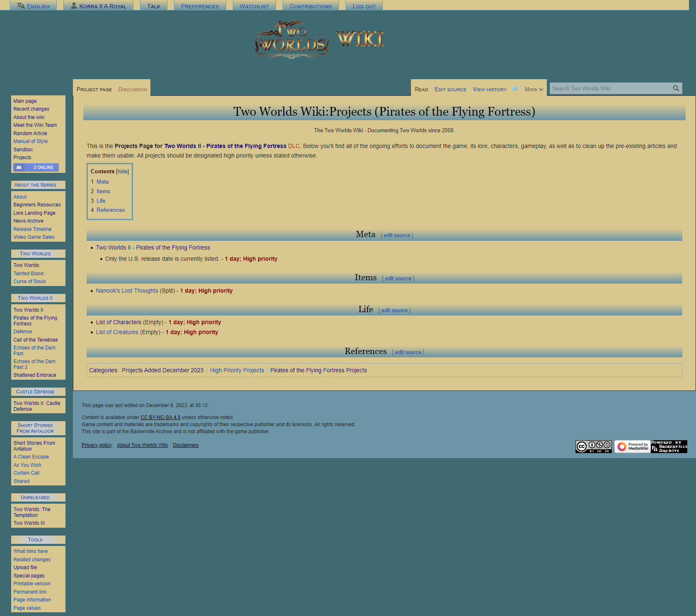Open CC BY-NC-SA 4.0 license link
Screen dimensions: 696x616
pyautogui.click(x=160, y=417)
